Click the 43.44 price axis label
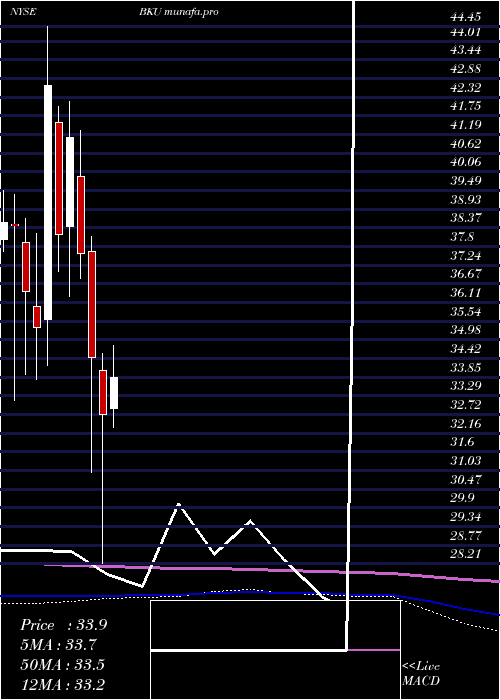This screenshot has width=500, height=700. tap(466, 50)
